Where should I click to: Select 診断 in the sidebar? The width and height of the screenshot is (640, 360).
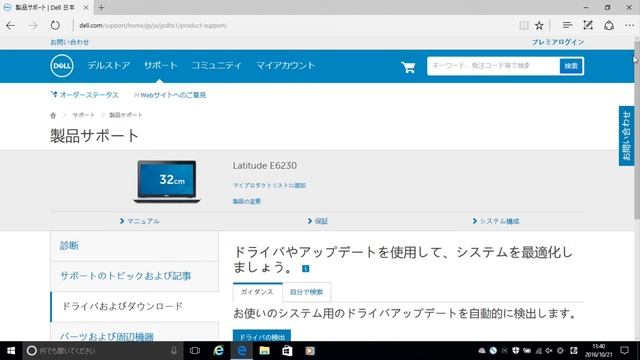point(134,246)
